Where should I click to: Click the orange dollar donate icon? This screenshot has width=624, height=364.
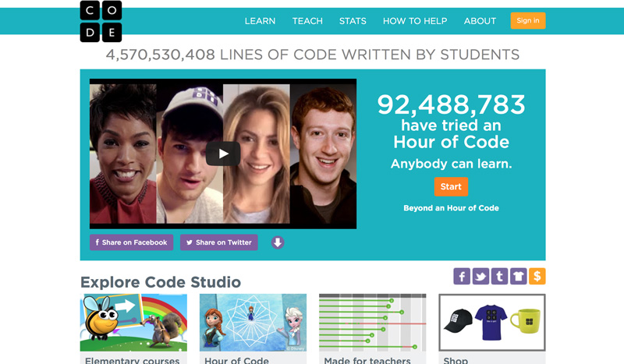(x=537, y=276)
